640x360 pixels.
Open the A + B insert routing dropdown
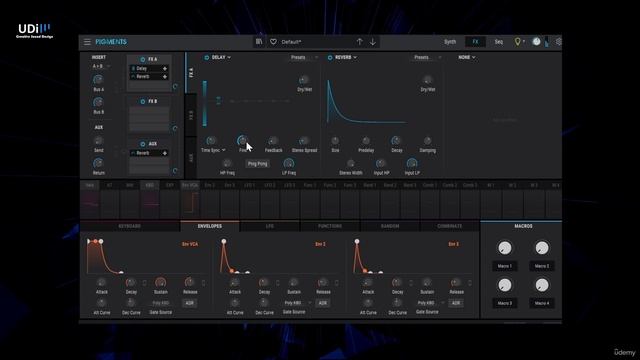point(101,66)
